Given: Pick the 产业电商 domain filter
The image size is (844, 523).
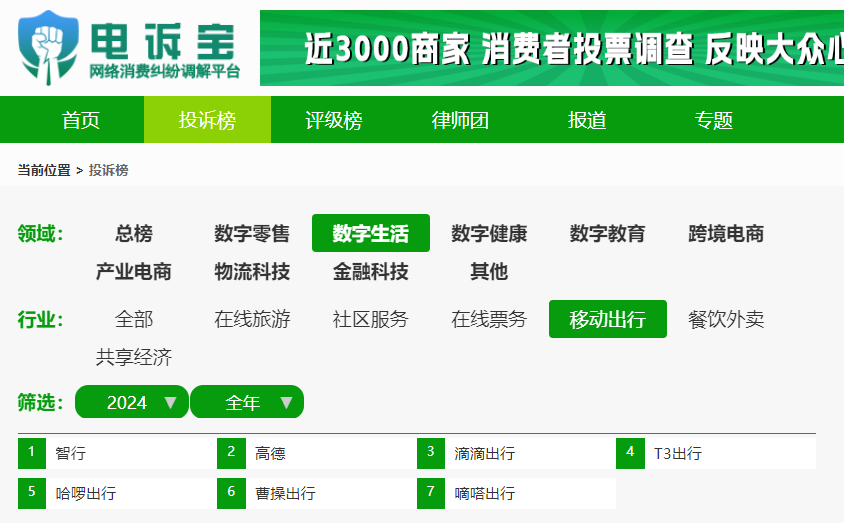Looking at the screenshot, I should [134, 271].
